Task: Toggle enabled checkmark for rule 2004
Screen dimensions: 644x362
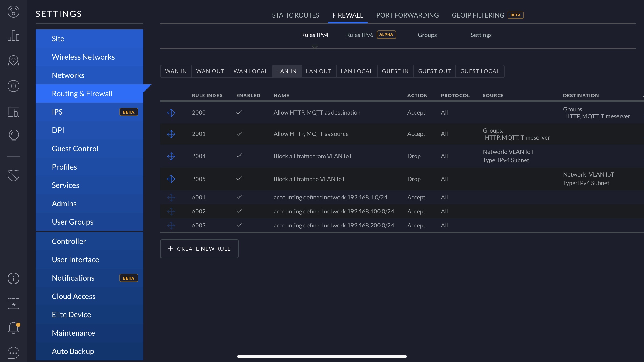Action: pos(239,156)
